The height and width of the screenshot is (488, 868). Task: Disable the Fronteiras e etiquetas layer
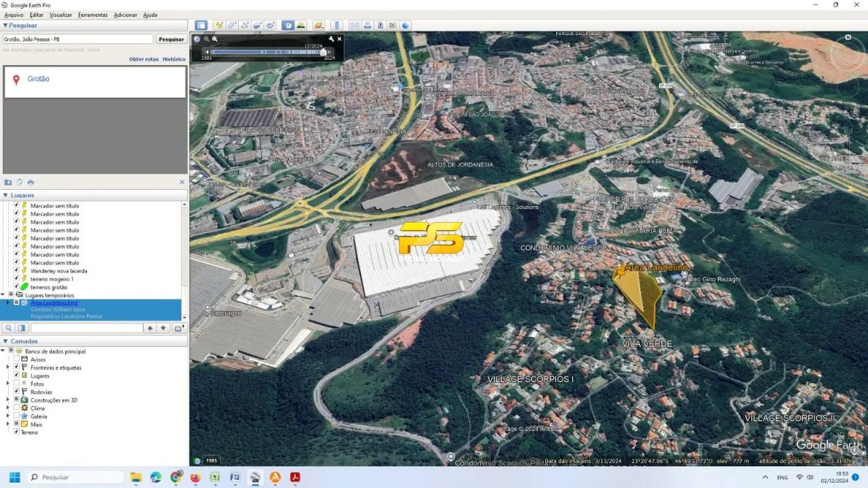pos(16,367)
